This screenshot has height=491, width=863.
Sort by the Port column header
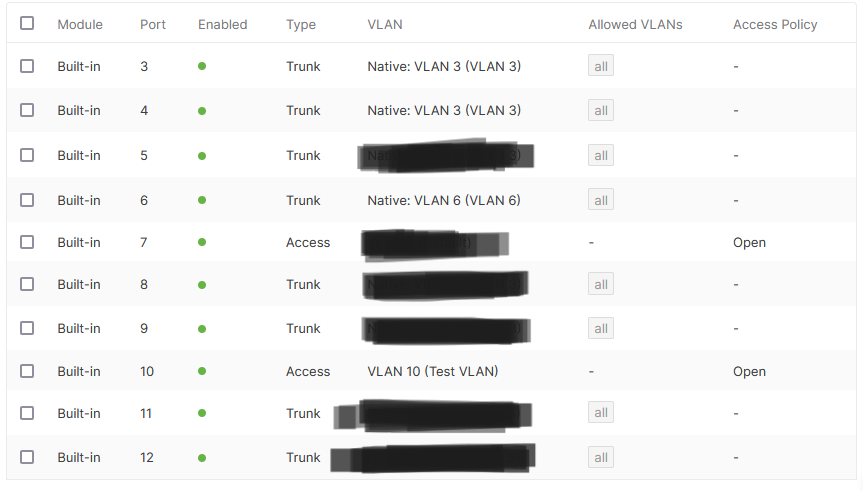point(153,24)
